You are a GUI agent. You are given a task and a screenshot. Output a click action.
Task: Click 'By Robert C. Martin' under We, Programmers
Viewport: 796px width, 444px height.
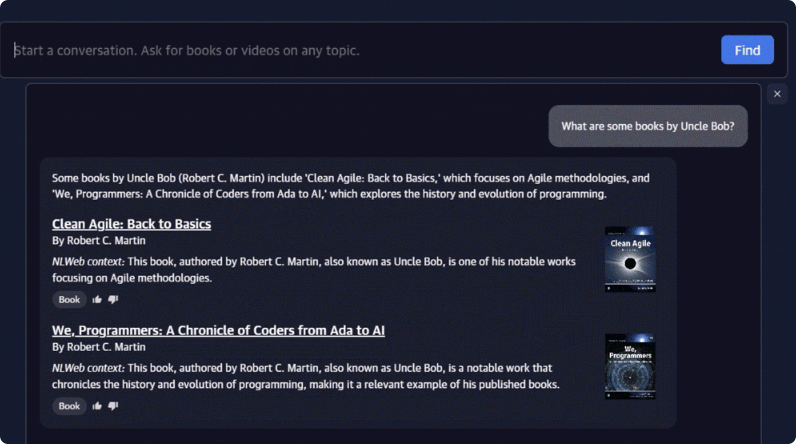(98, 347)
